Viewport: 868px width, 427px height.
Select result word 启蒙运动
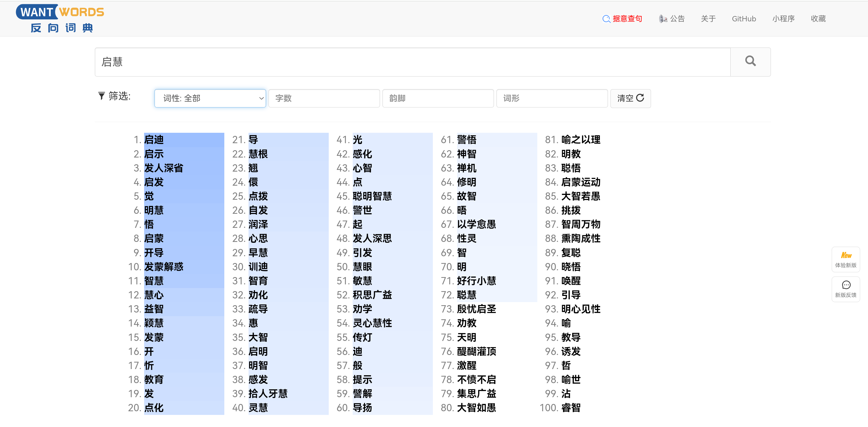coord(581,182)
